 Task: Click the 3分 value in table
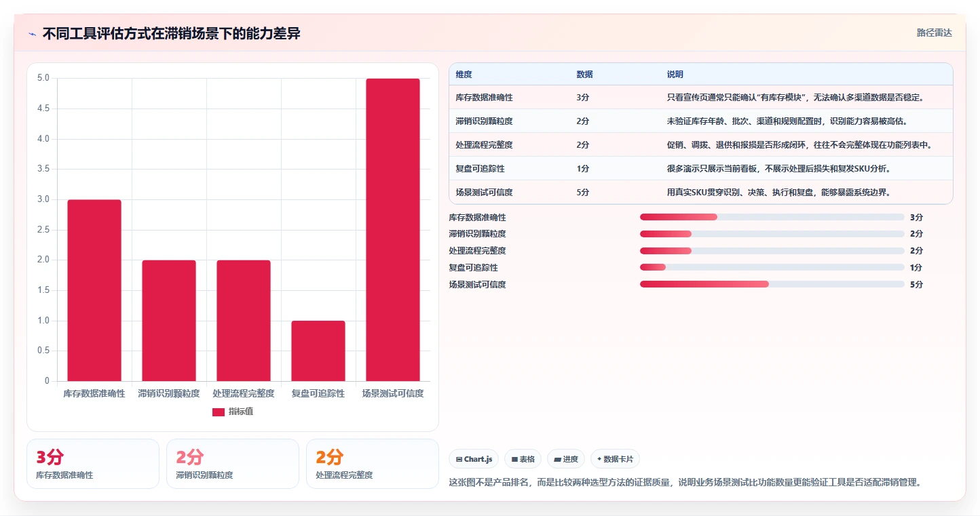click(x=583, y=98)
